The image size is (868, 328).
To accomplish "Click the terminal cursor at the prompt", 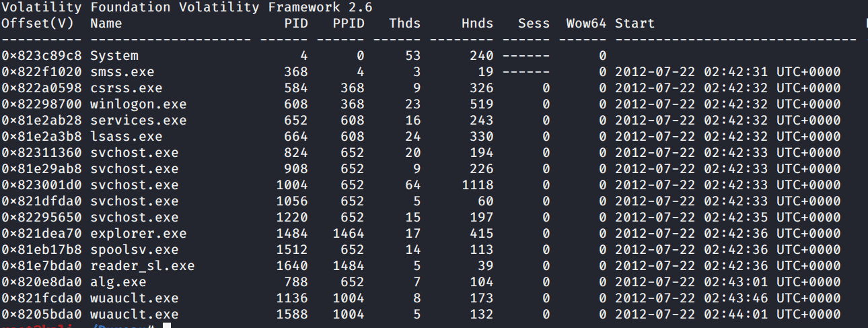I will 168,327.
